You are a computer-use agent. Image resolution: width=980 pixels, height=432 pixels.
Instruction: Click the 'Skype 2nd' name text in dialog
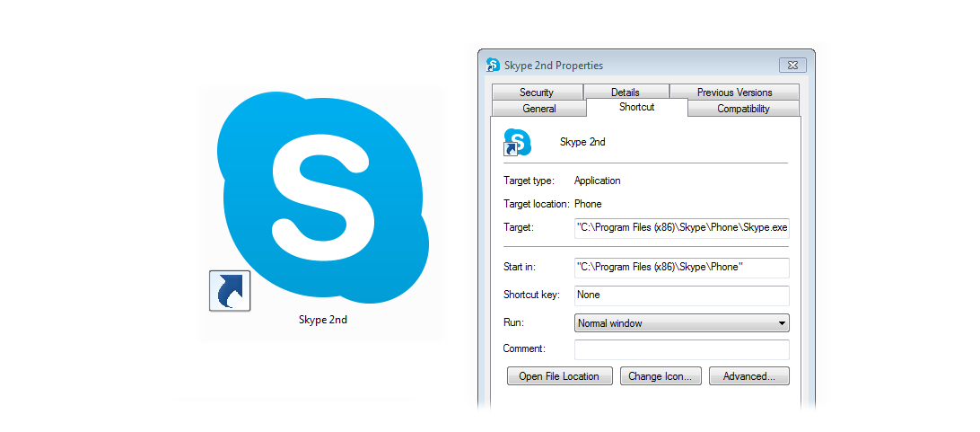tap(582, 142)
